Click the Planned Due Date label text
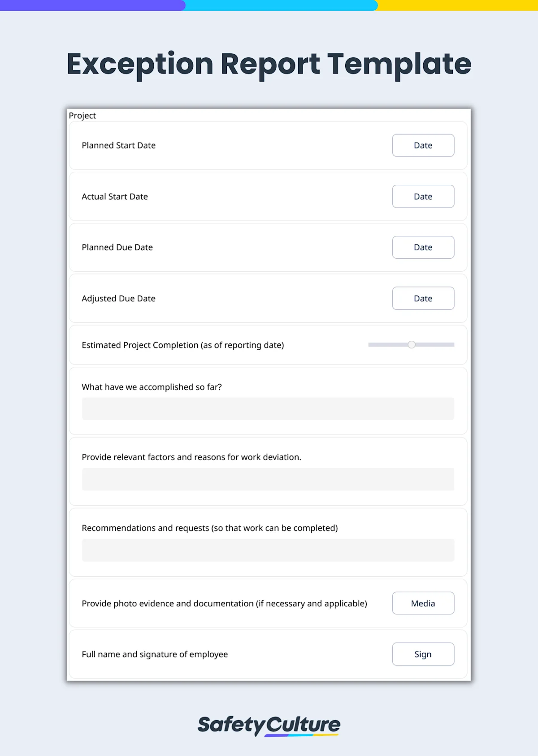This screenshot has width=538, height=756. (x=117, y=247)
